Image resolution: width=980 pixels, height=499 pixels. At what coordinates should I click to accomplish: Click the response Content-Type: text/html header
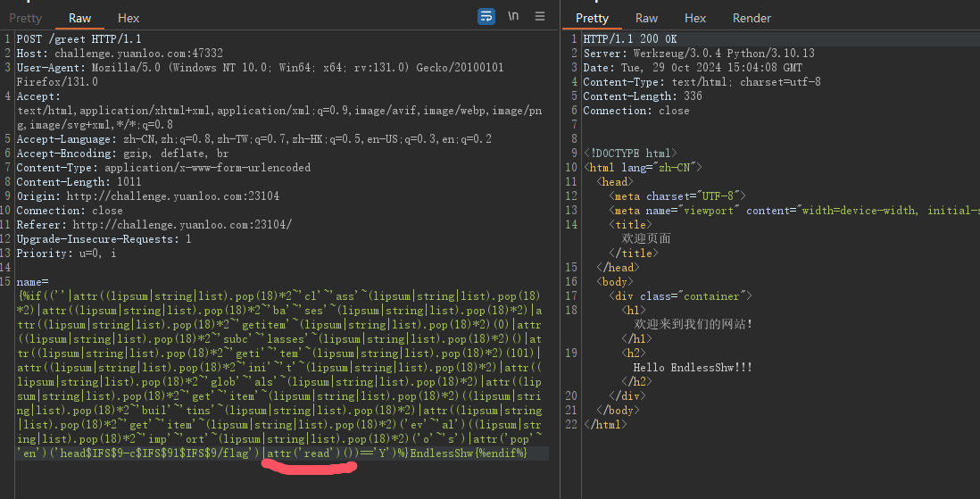click(x=702, y=82)
